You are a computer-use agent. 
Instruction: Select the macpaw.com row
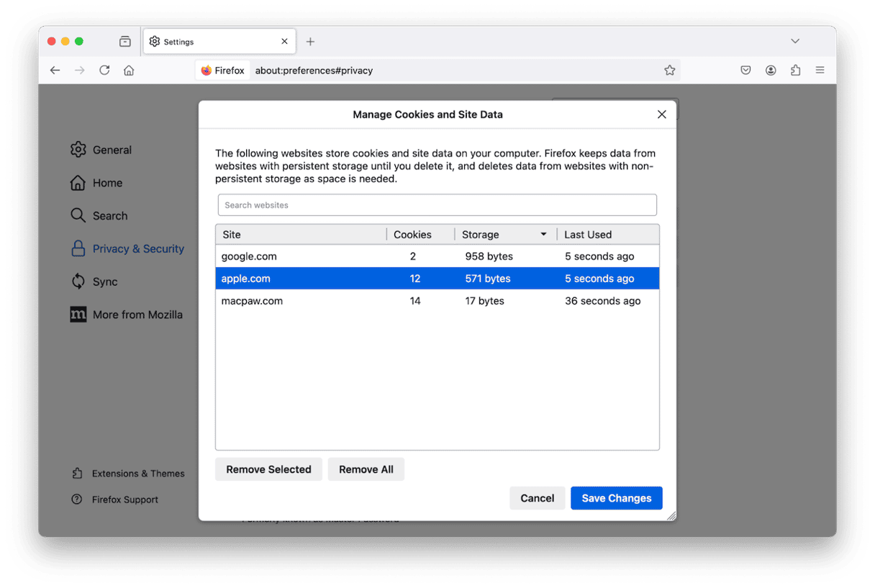437,301
